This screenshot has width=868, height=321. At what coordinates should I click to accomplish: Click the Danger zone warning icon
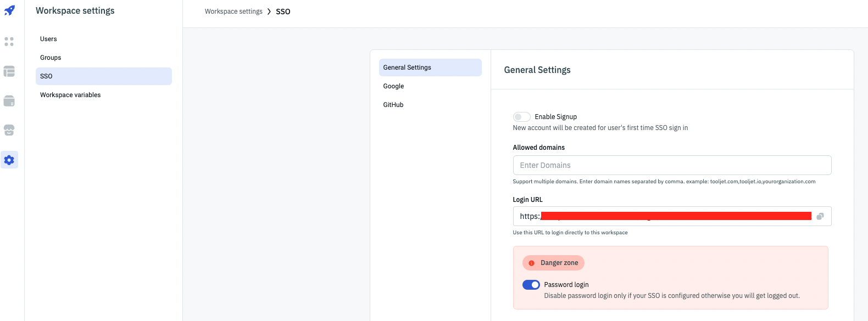pyautogui.click(x=531, y=263)
